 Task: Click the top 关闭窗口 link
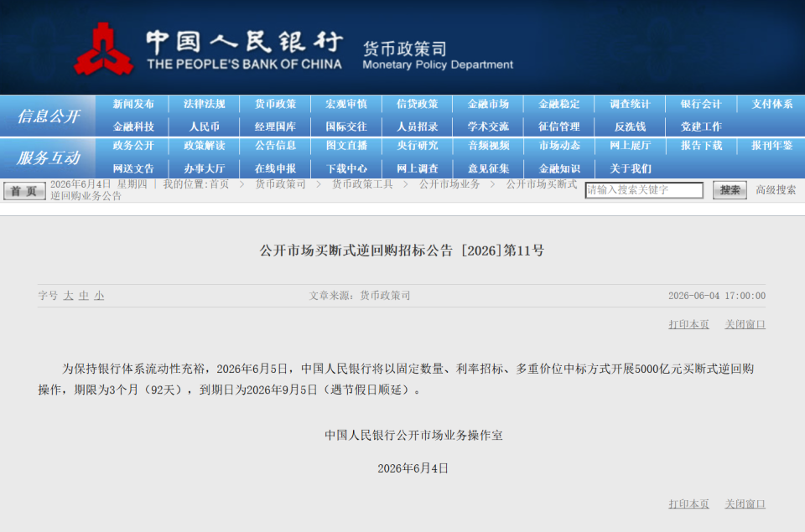[x=745, y=324]
